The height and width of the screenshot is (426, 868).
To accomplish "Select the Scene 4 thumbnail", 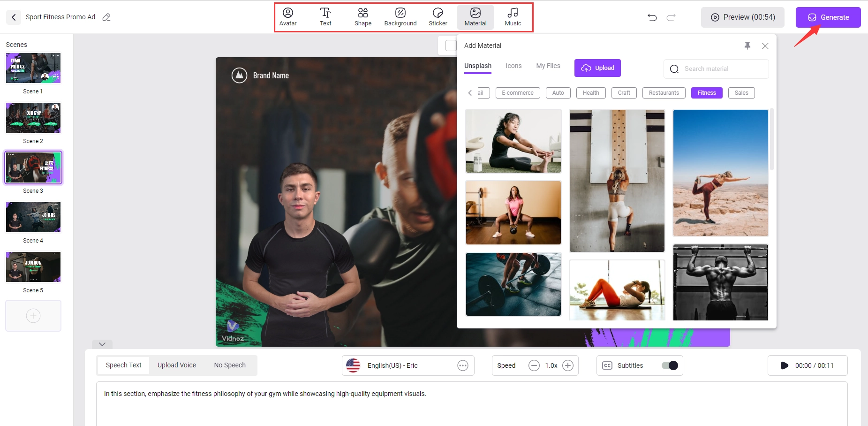I will pos(33,218).
